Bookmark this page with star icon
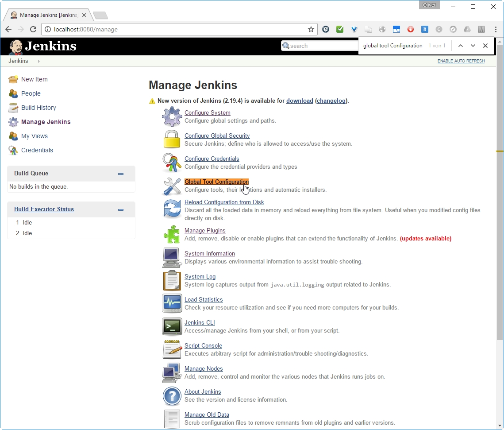504x430 pixels. [311, 29]
